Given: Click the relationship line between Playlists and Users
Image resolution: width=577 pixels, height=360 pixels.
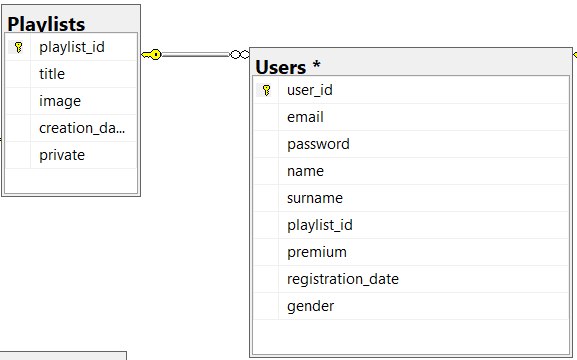Looking at the screenshot, I should pos(196,55).
